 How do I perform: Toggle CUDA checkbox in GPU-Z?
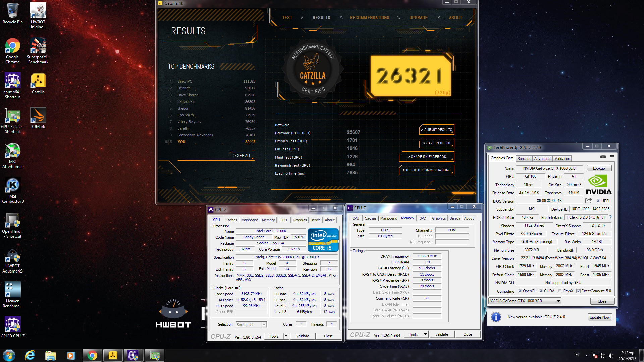pos(541,291)
